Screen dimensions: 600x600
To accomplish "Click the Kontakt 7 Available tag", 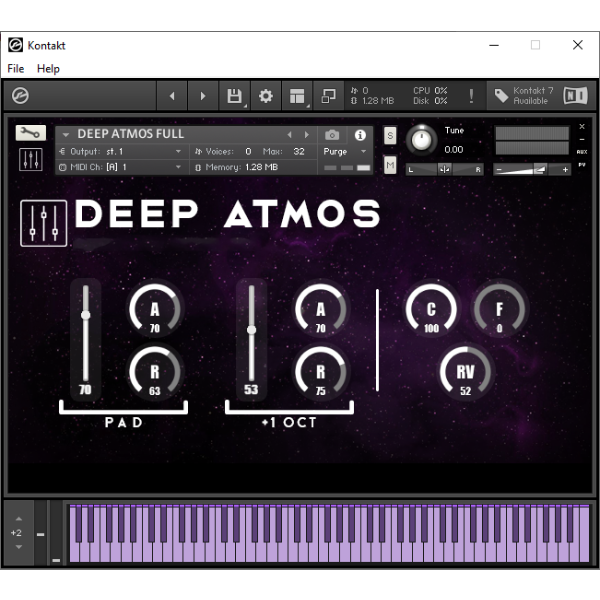I will point(523,96).
